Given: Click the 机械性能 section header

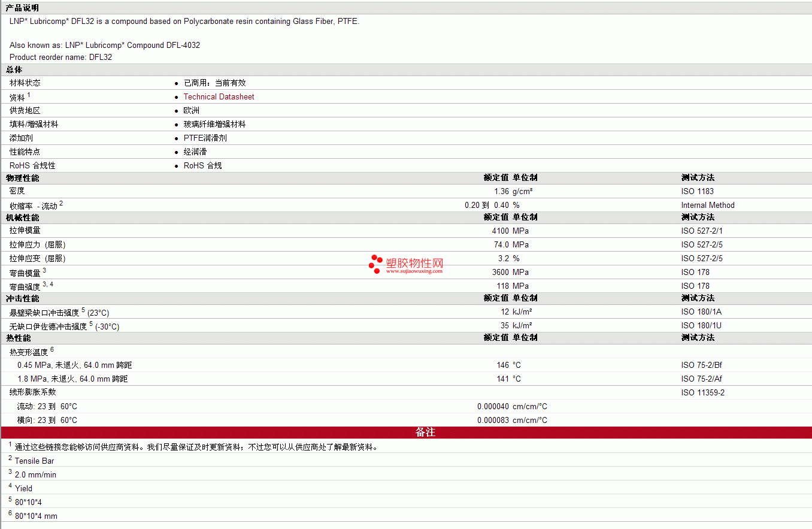Looking at the screenshot, I should (x=23, y=217).
